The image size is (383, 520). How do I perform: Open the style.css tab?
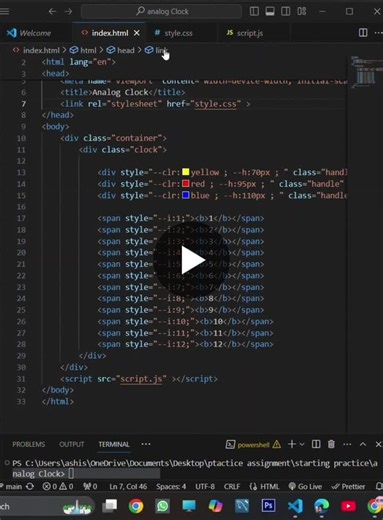(x=178, y=33)
